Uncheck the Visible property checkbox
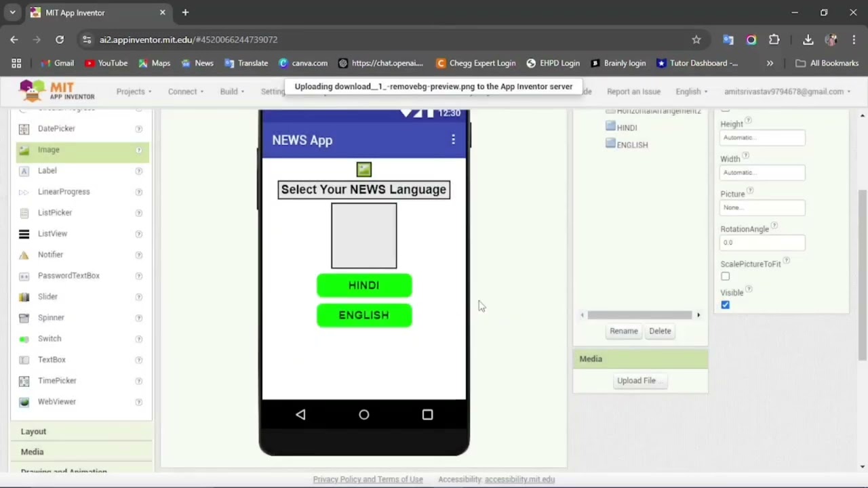This screenshot has width=868, height=488. [725, 305]
